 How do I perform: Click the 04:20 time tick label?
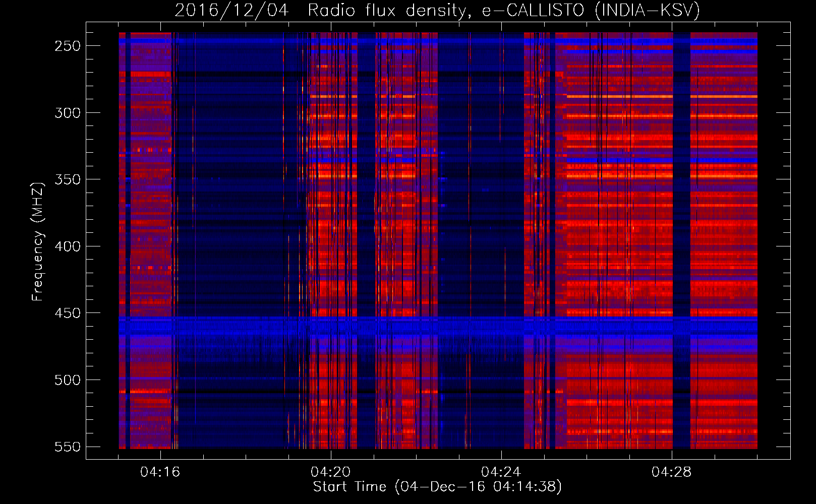tap(331, 472)
